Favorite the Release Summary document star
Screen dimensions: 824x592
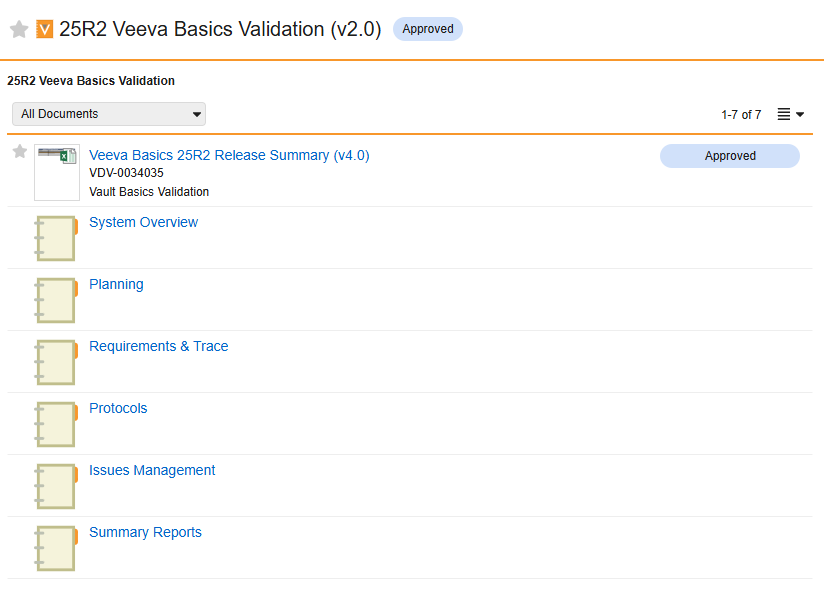point(20,151)
